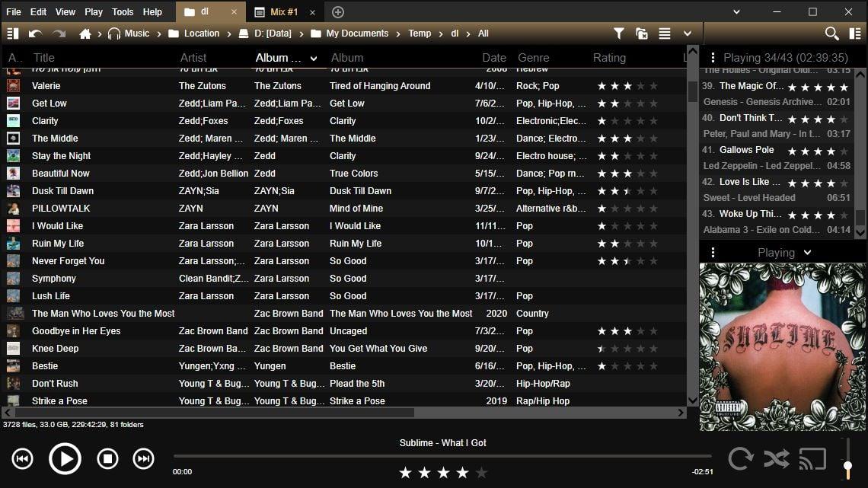Skip to the next track

click(143, 458)
